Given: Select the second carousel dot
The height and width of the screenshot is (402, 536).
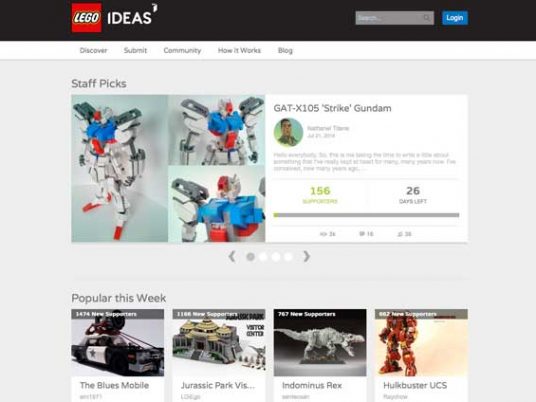Looking at the screenshot, I should 263,257.
